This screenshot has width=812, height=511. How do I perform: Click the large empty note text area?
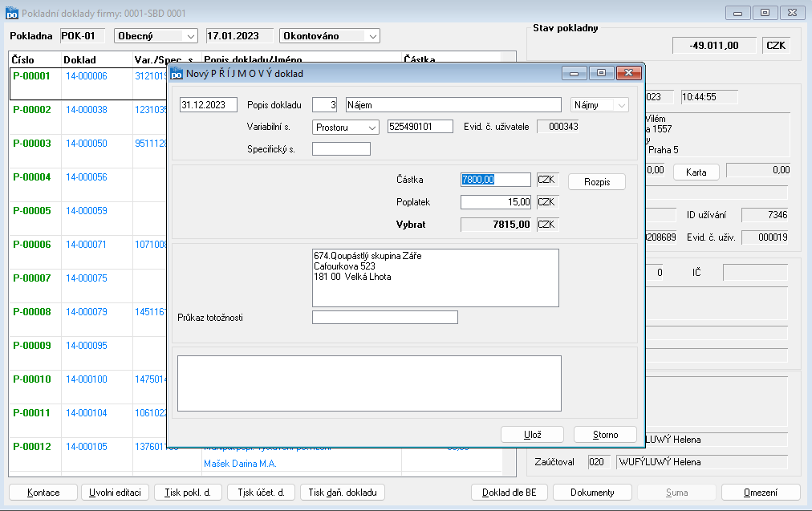(369, 383)
